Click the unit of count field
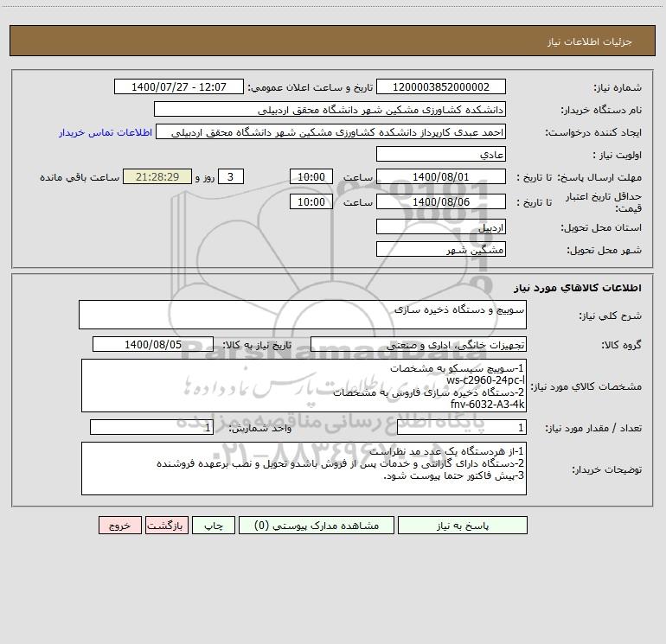Viewport: 666px width, 644px height. 151,428
